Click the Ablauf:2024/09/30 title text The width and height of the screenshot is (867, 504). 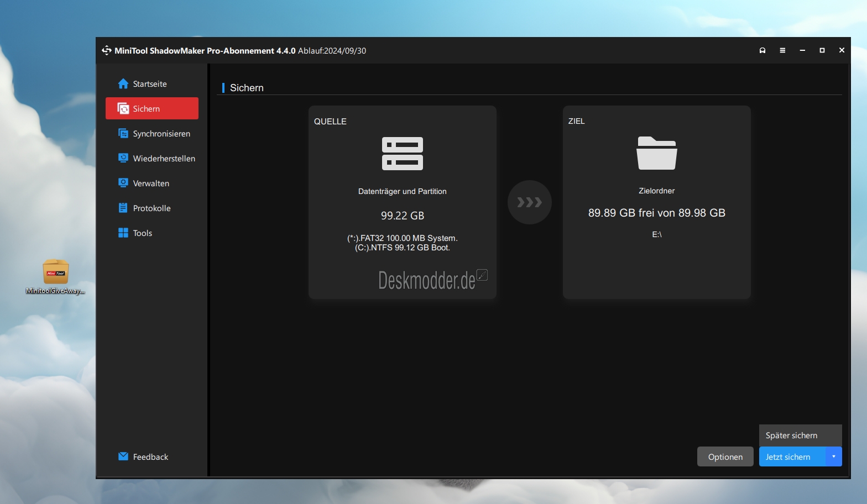click(332, 50)
